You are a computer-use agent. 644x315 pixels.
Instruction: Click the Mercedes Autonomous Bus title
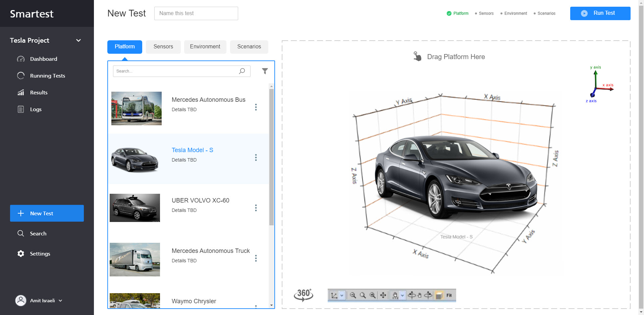[208, 100]
